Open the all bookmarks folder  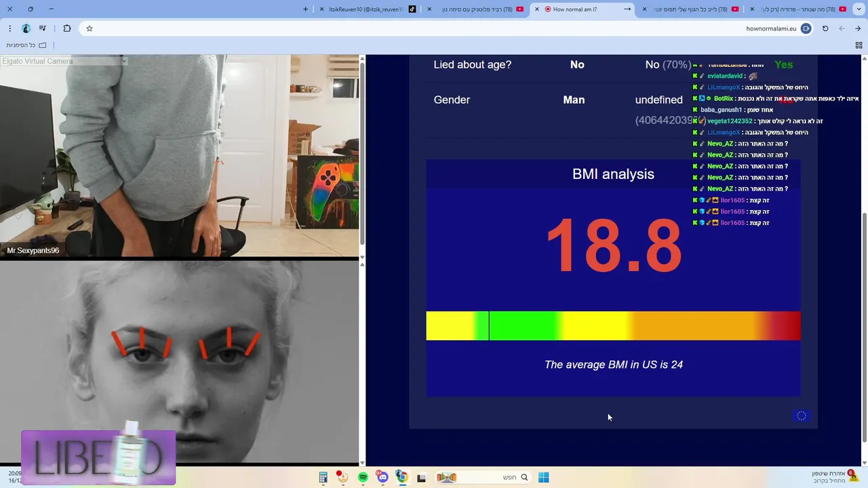click(x=26, y=45)
